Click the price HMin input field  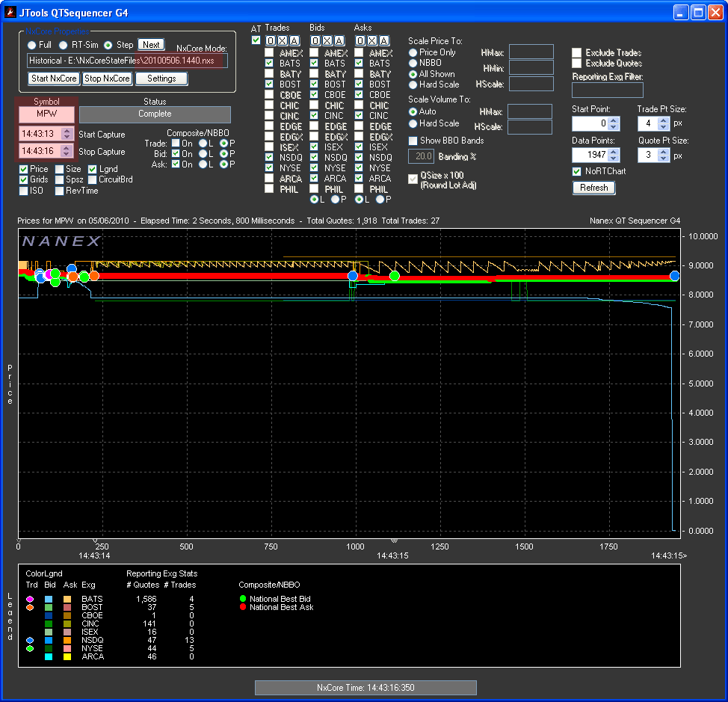(x=531, y=68)
